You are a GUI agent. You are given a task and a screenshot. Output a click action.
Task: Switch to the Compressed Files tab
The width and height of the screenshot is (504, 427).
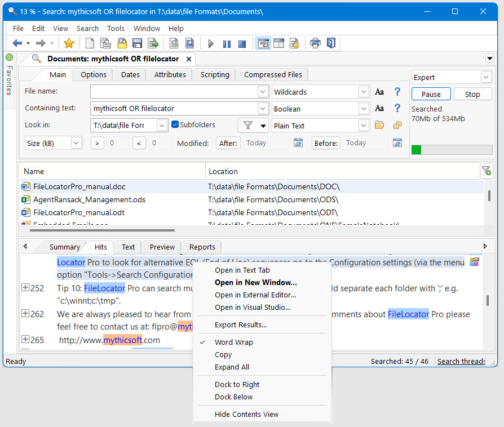(273, 74)
